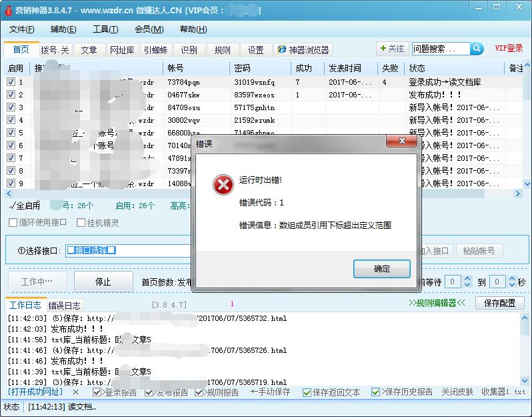
Task: Decrease the second wait seconds stepper
Action: point(512,285)
